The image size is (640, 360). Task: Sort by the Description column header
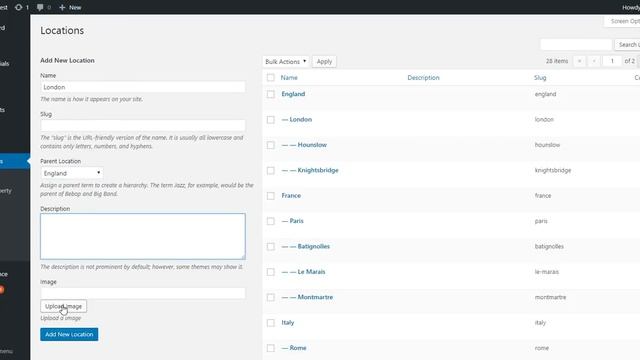[x=423, y=78]
